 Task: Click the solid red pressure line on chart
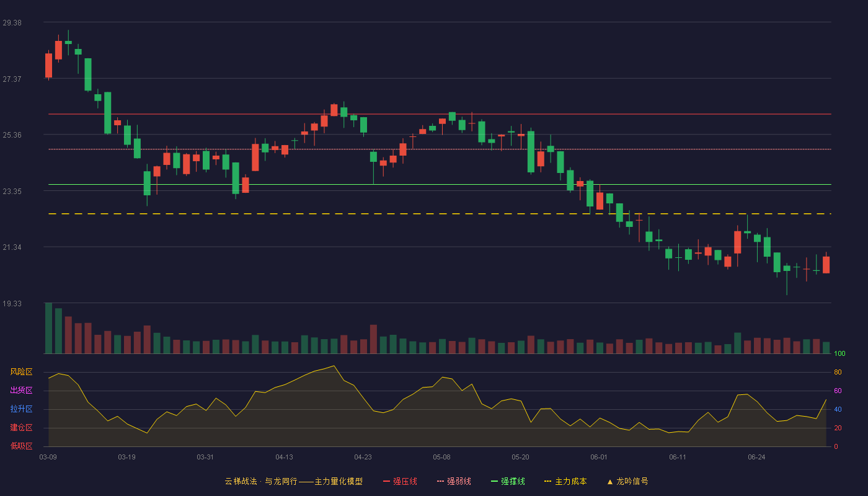[440, 114]
